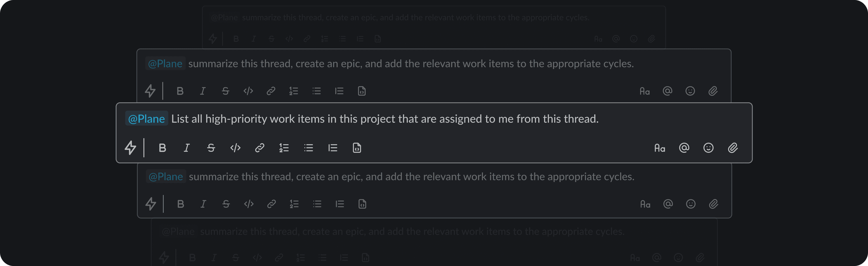Click into the active message input field
868x266 pixels.
pyautogui.click(x=404, y=119)
